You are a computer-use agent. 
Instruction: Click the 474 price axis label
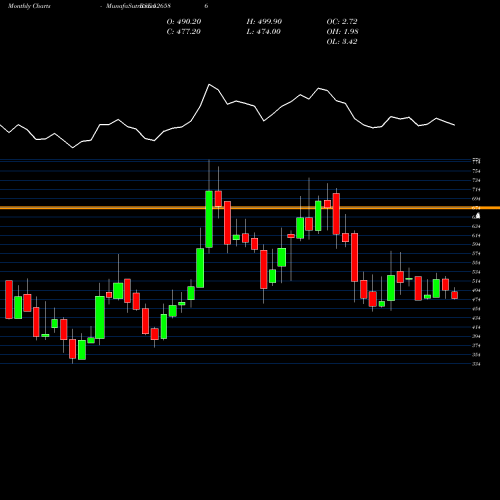point(476,300)
